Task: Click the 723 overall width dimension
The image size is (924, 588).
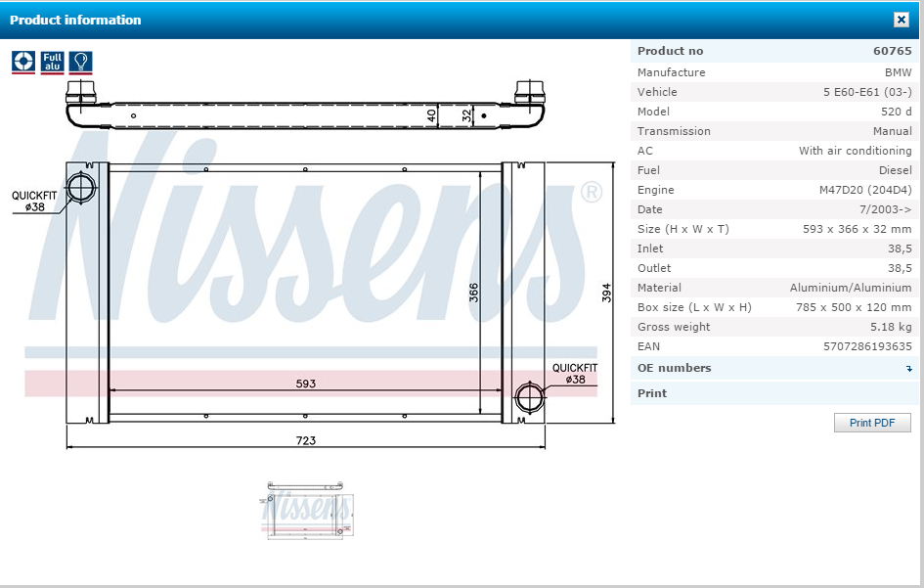Action: (306, 440)
